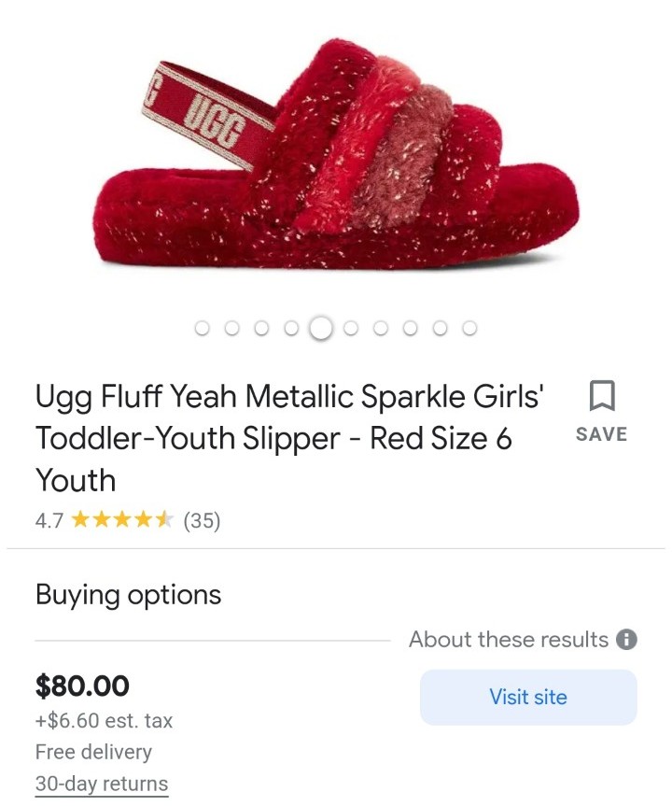Select the first image carousel dot
Screen dimensions: 672x806
pyautogui.click(x=202, y=328)
